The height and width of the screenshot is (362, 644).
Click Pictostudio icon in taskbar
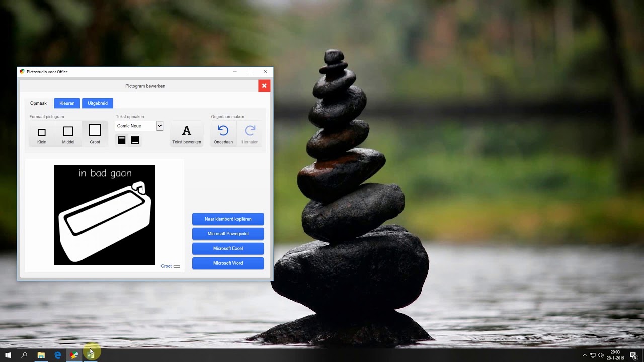pos(74,355)
